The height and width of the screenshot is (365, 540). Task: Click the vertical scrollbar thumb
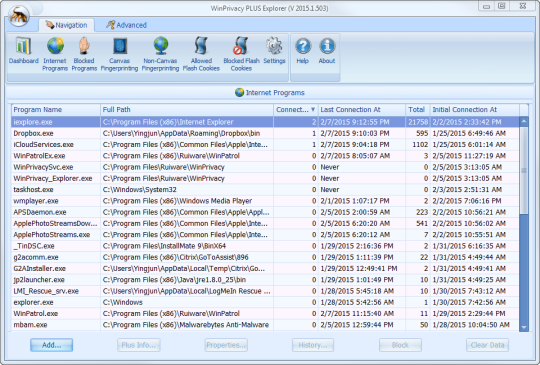coord(524,170)
